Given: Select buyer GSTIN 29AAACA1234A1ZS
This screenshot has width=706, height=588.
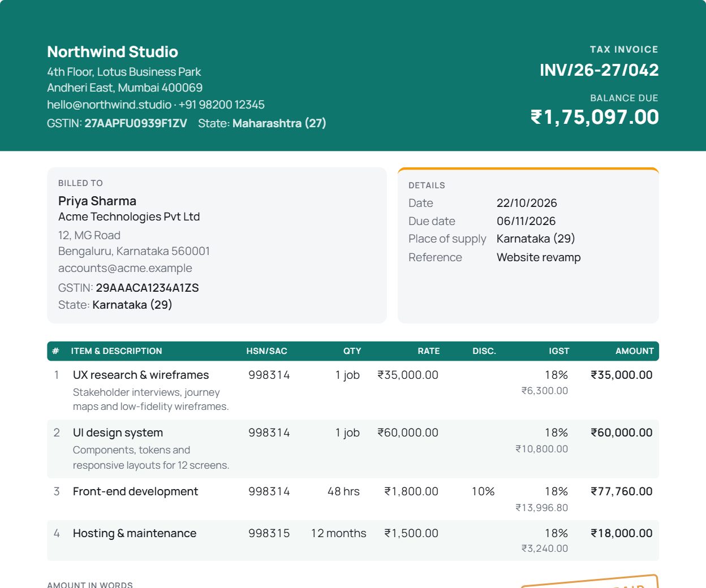Looking at the screenshot, I should pyautogui.click(x=147, y=288).
